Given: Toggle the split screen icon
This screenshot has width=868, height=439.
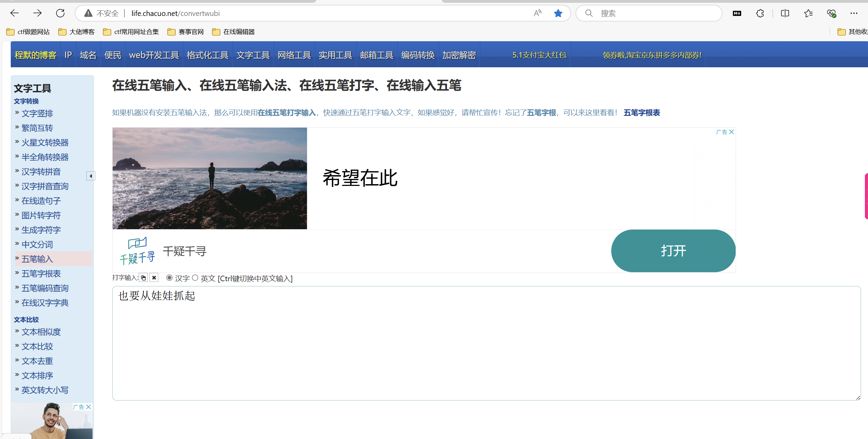Looking at the screenshot, I should tap(785, 13).
